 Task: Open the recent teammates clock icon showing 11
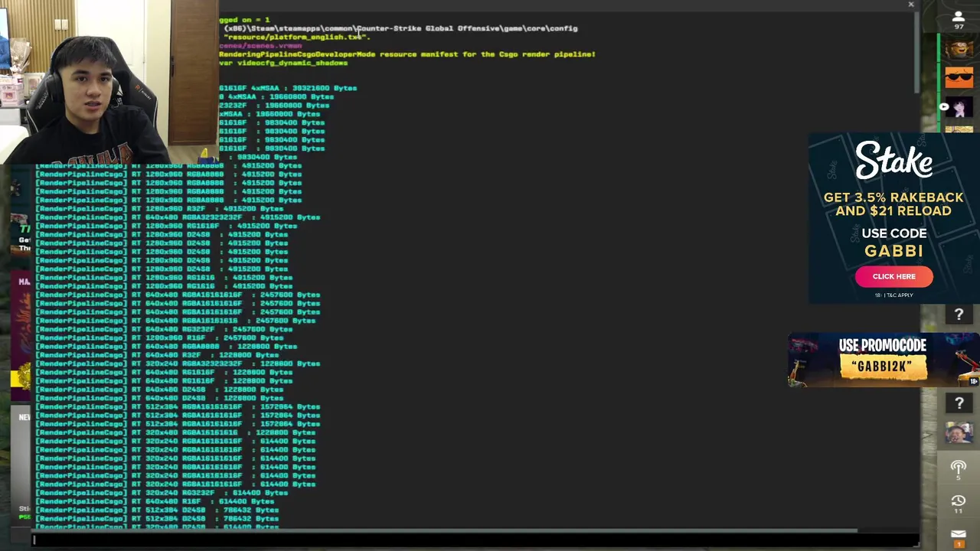[x=959, y=503]
